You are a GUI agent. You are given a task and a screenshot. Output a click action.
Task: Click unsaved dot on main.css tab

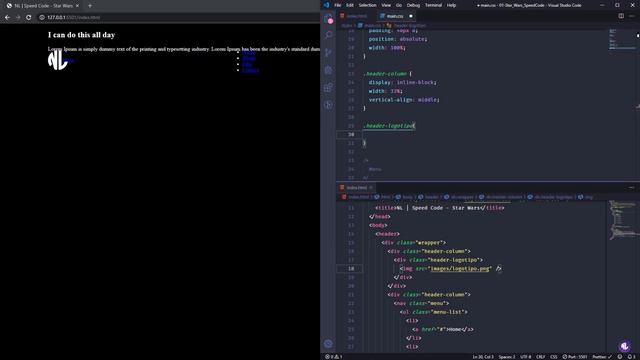tap(411, 16)
